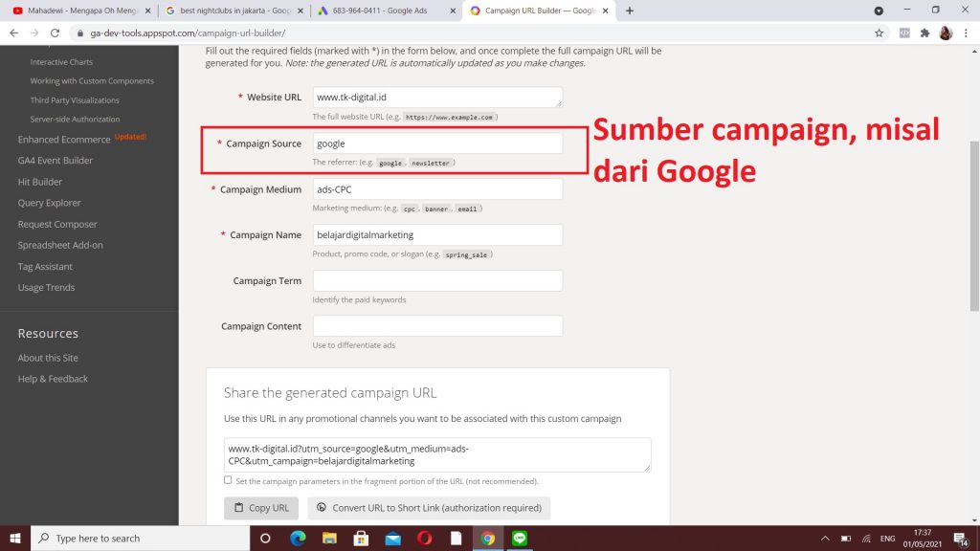This screenshot has height=551, width=980.
Task: Open the LINE app in taskbar
Action: click(522, 538)
